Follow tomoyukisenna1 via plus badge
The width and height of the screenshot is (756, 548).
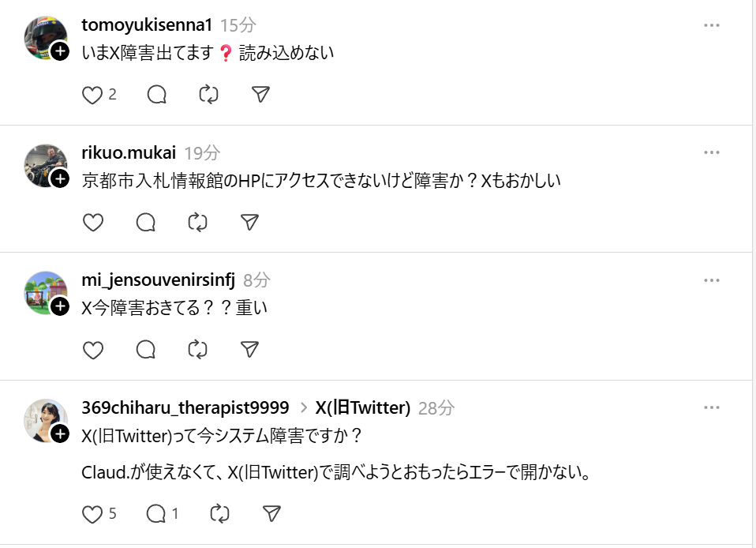point(61,52)
